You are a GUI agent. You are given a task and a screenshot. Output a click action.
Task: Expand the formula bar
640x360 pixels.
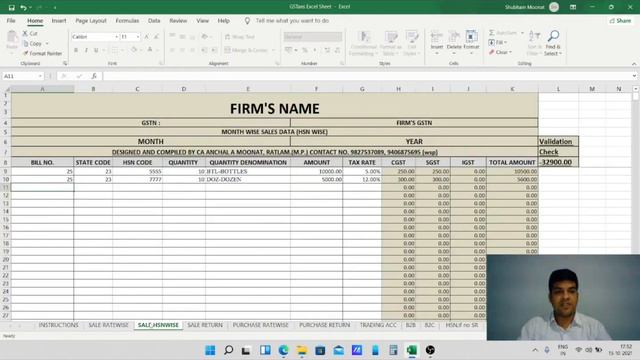tap(634, 76)
